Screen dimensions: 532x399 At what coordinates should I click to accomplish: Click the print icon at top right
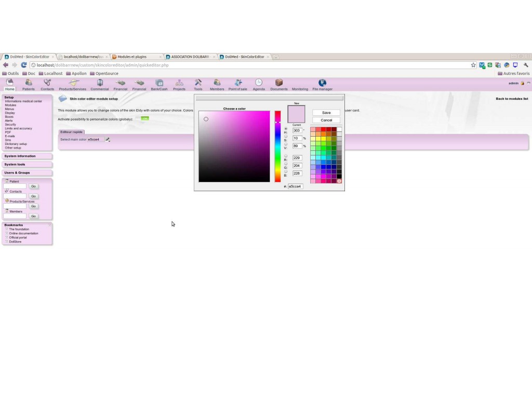(528, 83)
